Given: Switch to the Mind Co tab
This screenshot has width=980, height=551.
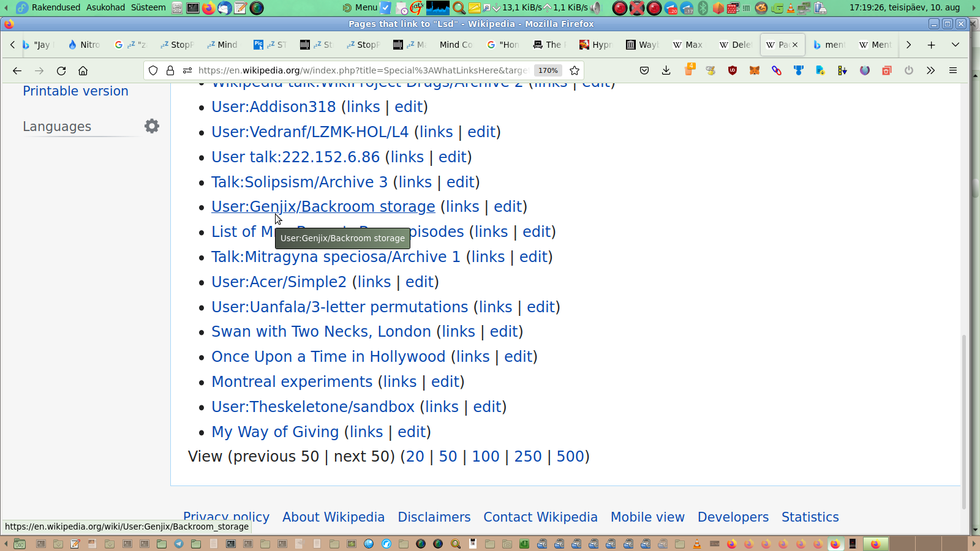Looking at the screenshot, I should coord(457,45).
